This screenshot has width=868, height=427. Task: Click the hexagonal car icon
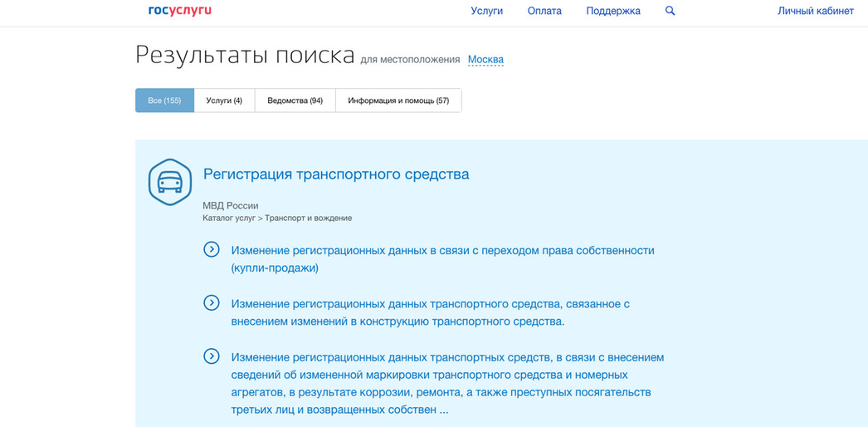click(x=170, y=182)
